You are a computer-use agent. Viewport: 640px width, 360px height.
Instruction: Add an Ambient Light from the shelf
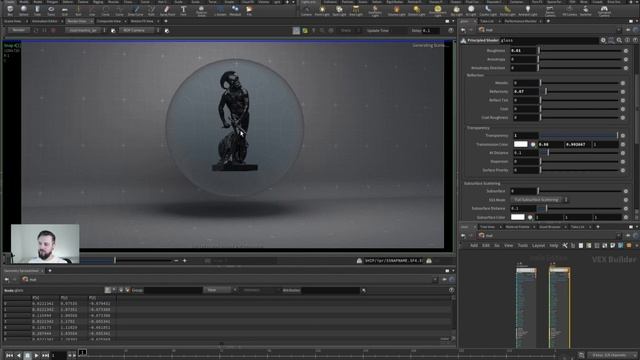[527, 11]
